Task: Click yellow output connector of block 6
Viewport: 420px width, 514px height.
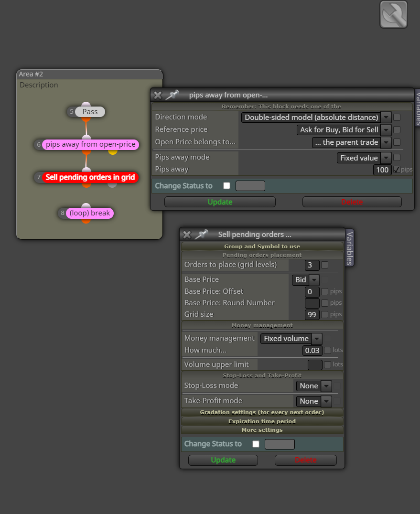Action: tap(112, 152)
